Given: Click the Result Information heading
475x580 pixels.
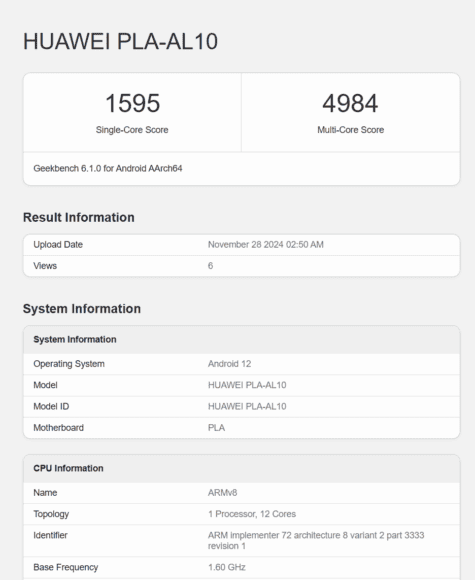Looking at the screenshot, I should tap(78, 218).
